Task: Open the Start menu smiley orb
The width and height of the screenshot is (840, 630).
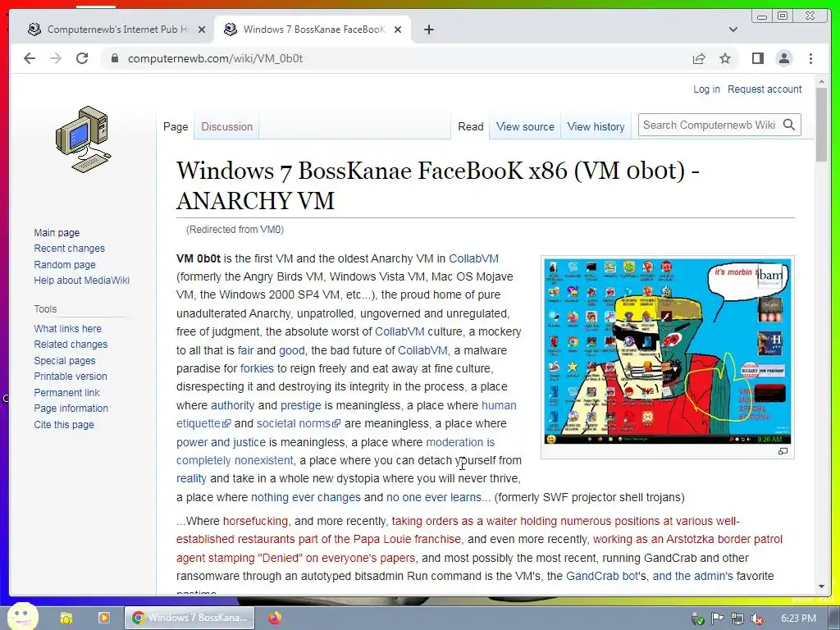Action: [22, 617]
